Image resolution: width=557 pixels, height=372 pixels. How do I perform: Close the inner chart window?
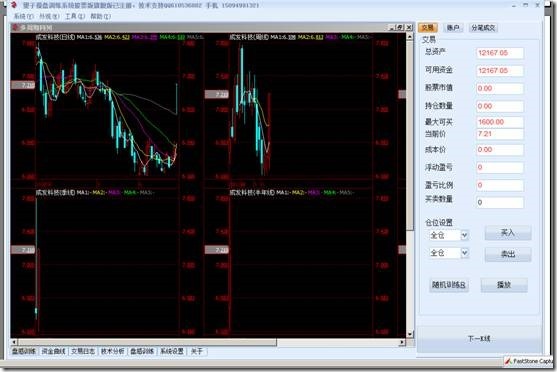click(x=409, y=27)
